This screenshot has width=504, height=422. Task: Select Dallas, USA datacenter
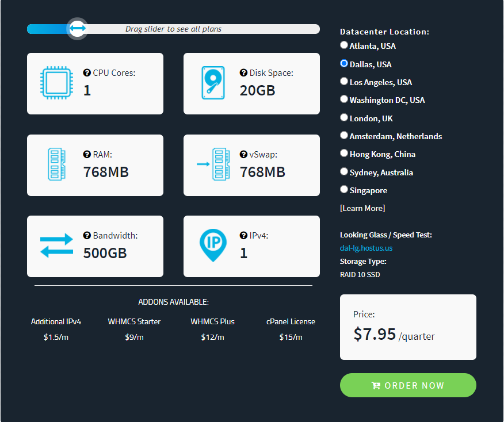click(344, 63)
